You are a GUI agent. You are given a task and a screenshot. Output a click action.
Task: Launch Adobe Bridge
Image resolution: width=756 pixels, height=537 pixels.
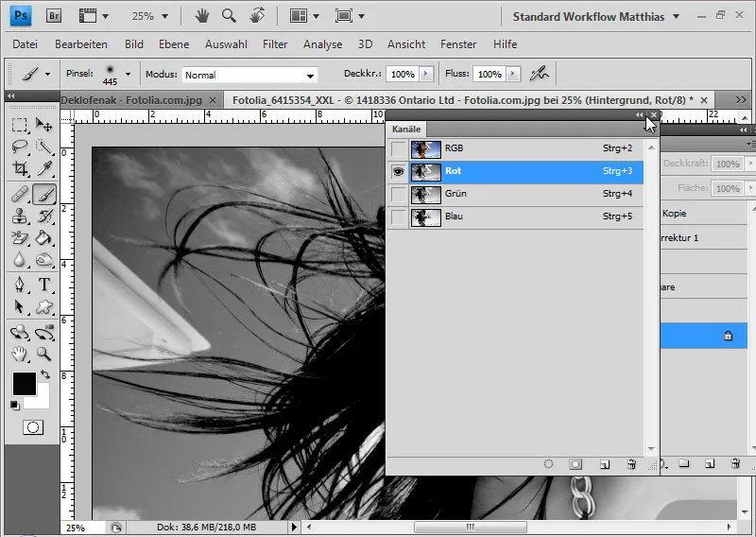pyautogui.click(x=54, y=16)
